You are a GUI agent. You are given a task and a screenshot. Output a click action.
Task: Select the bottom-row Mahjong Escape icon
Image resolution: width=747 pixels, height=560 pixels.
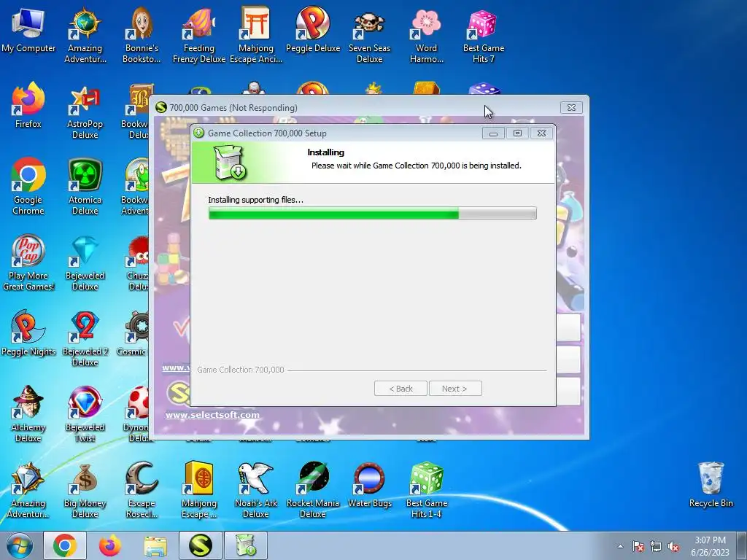click(x=198, y=490)
